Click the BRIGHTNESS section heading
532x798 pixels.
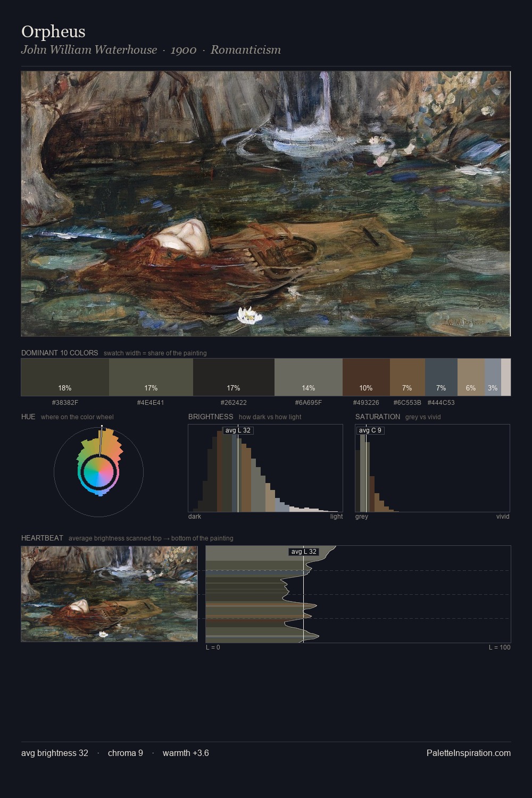point(211,417)
